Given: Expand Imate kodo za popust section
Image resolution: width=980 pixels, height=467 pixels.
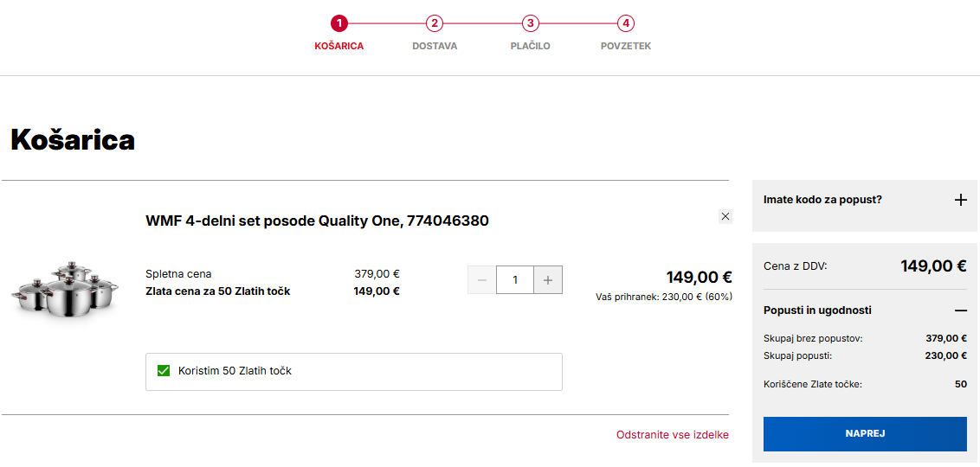Looking at the screenshot, I should click(x=961, y=200).
